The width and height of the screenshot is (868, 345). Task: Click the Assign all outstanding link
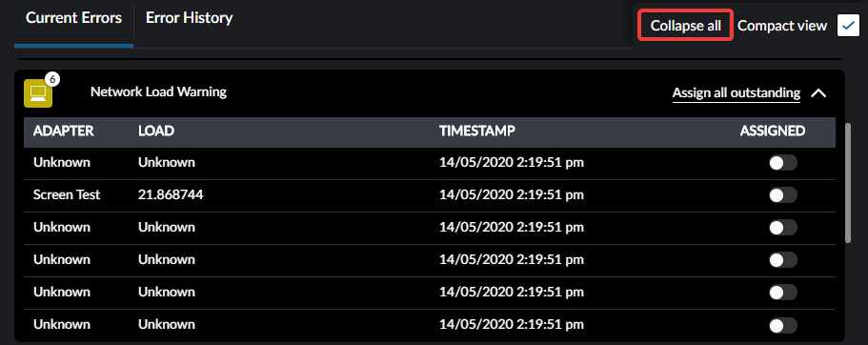(737, 93)
